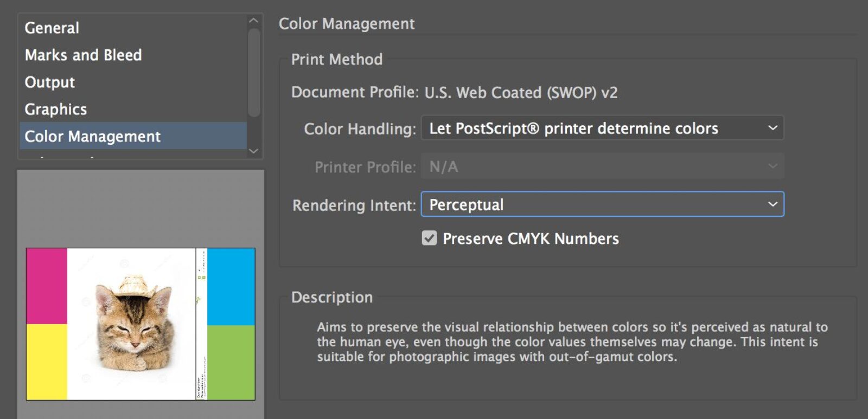868x419 pixels.
Task: Toggle Preserve CMYK Numbers checkbox
Action: [x=429, y=238]
